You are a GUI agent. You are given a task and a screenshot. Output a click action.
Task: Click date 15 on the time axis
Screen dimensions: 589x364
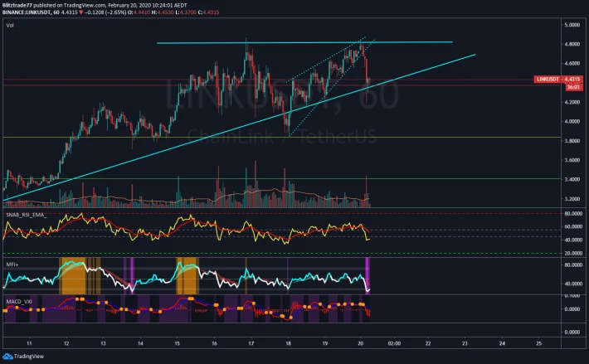click(x=178, y=343)
